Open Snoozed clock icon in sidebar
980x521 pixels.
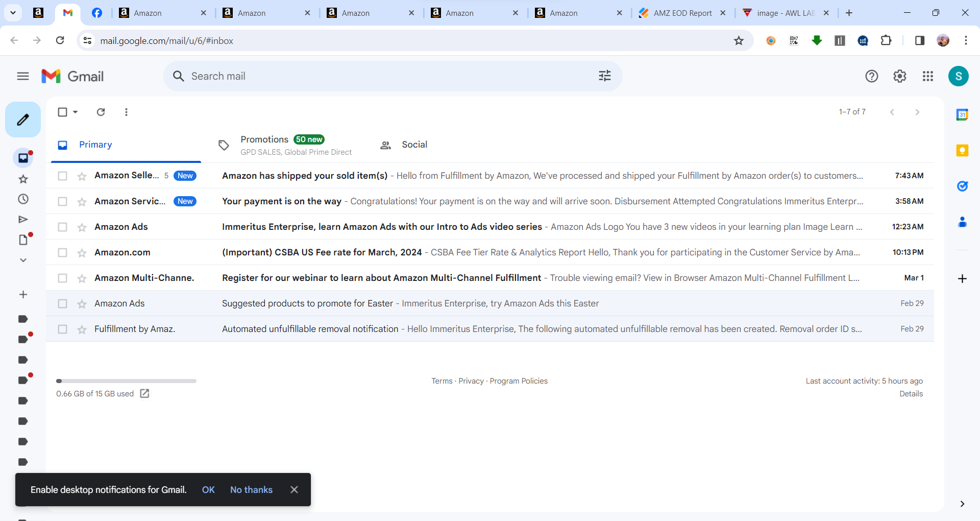(x=23, y=199)
